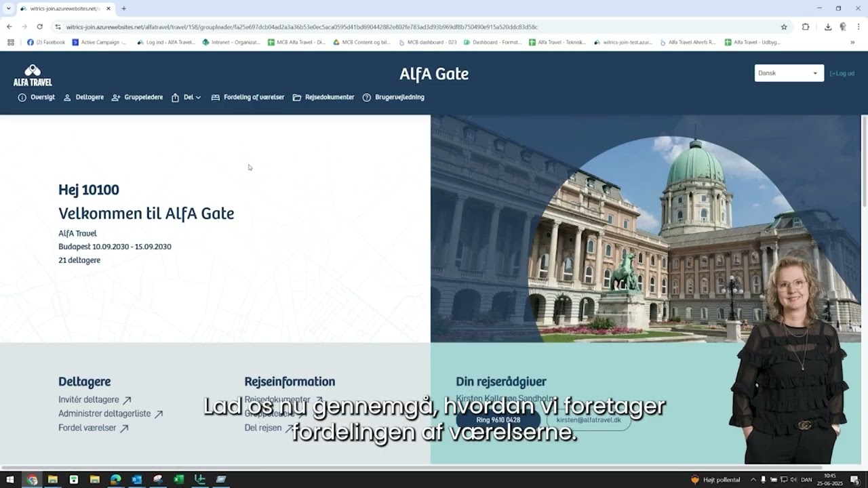The width and height of the screenshot is (868, 488).
Task: Reload the current page
Action: (x=40, y=27)
